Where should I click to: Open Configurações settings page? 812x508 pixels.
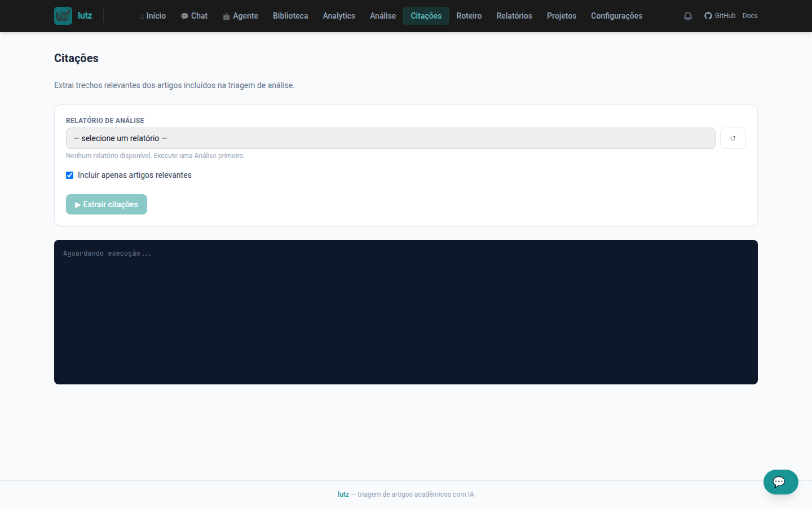coord(617,16)
